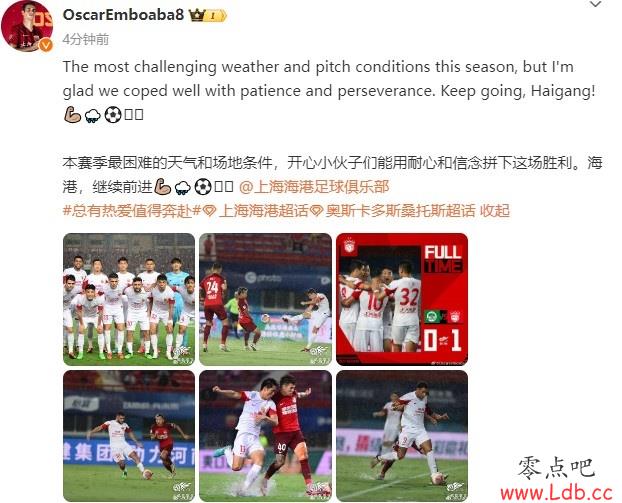Open photo with advertising board Chinese characters
Image resolution: width=622 pixels, height=503 pixels.
tap(129, 436)
